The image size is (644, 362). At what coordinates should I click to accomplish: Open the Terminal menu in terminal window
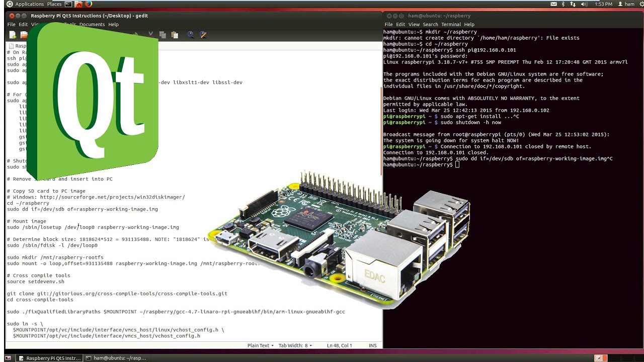(451, 24)
